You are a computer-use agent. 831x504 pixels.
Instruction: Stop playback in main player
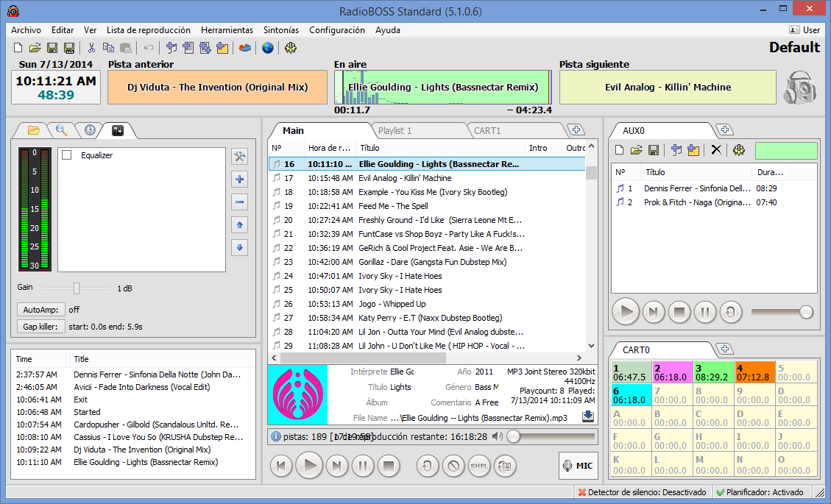(389, 466)
